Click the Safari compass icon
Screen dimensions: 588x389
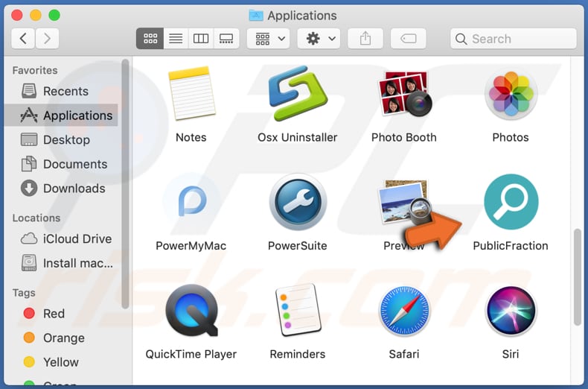(404, 311)
